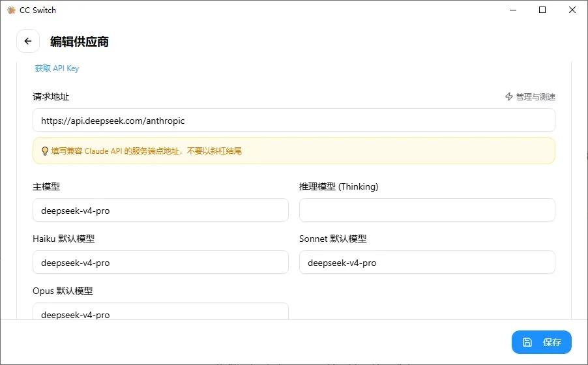The image size is (588, 365).
Task: Go back using the arrow button
Action: coord(28,41)
